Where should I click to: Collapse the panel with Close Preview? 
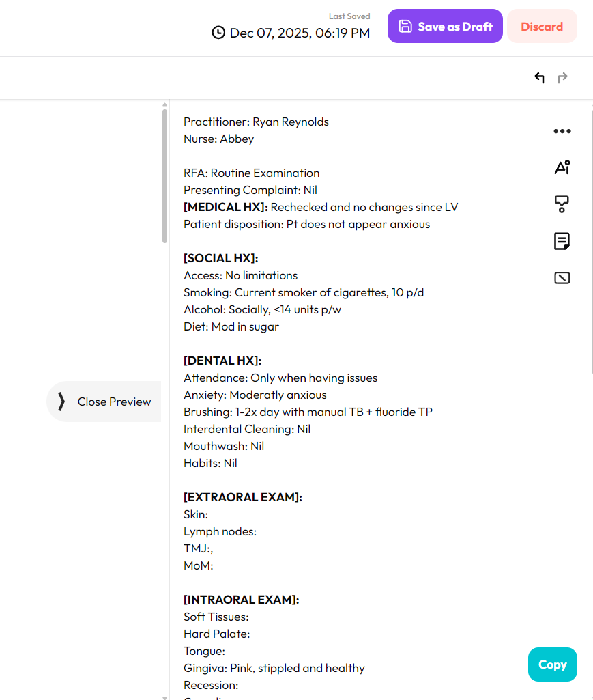point(104,402)
